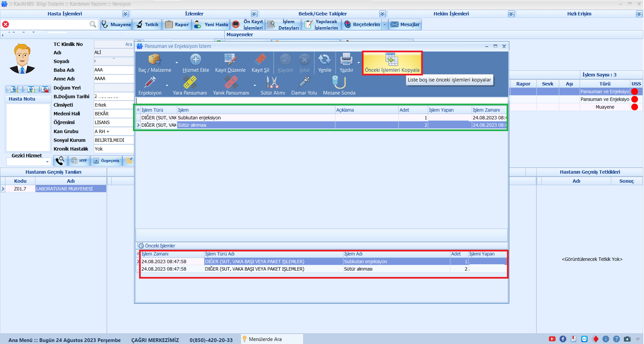Click the Adet column header in top grid

(x=413, y=110)
